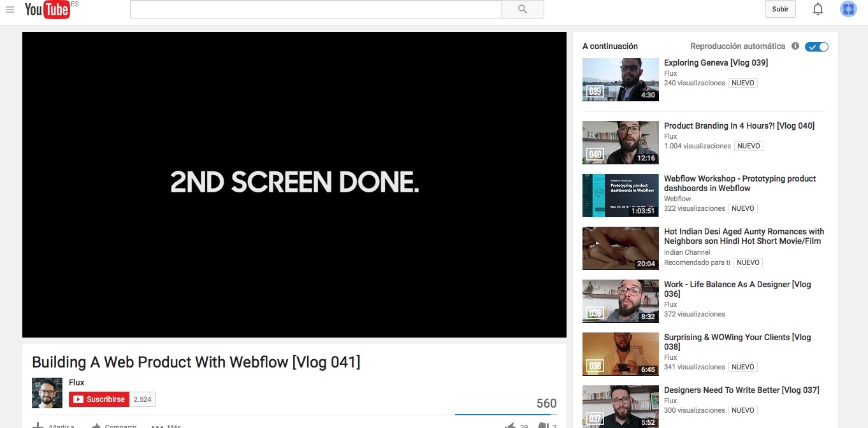
Task: Open the Webflow Workshop video thumbnail
Action: (621, 196)
